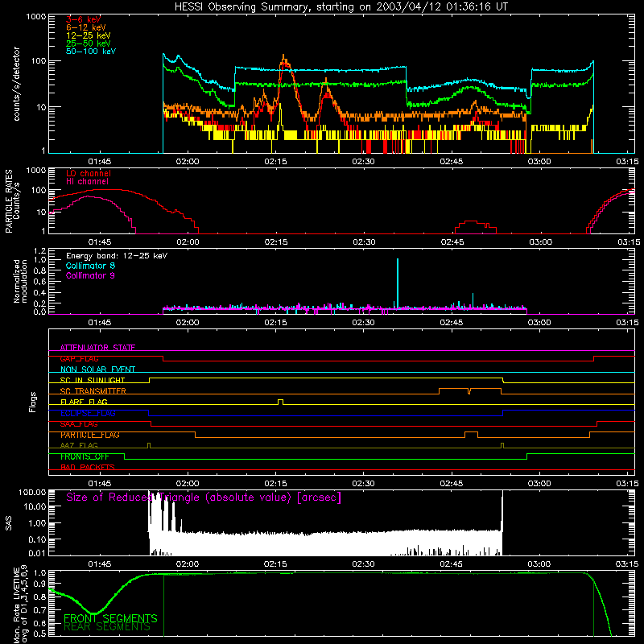Click the ATTENUATOR_STATE flag label
The height and width of the screenshot is (644, 644).
97,348
